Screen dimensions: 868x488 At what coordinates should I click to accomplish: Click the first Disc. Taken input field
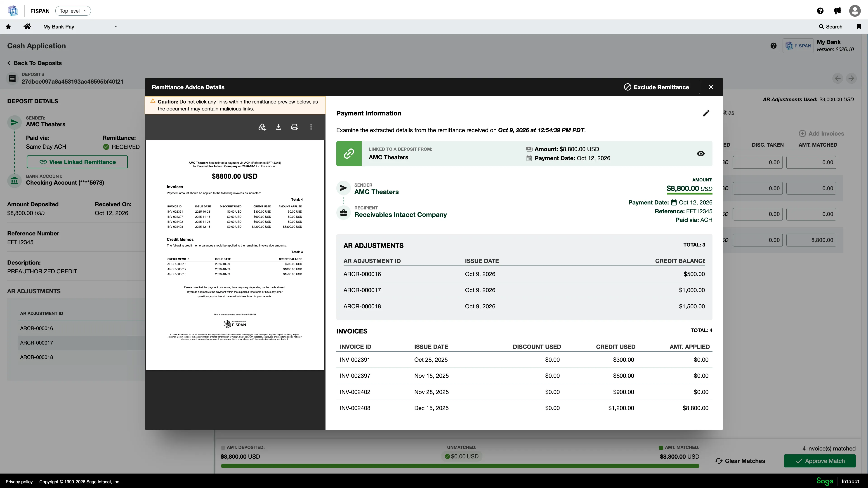pyautogui.click(x=757, y=162)
